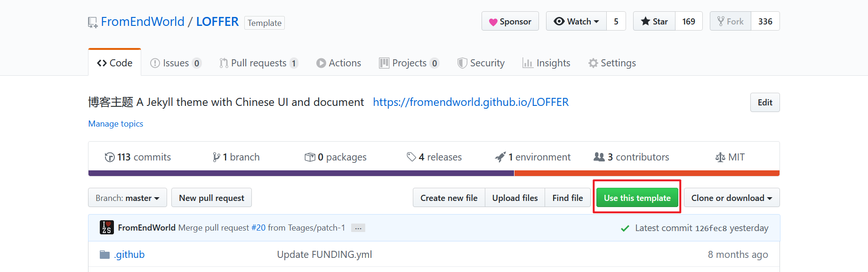Star the repository
Viewport: 868px width, 272px height.
tap(654, 21)
